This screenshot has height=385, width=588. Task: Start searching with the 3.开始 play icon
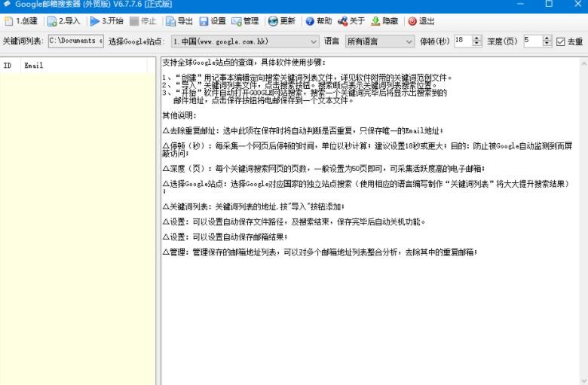95,21
